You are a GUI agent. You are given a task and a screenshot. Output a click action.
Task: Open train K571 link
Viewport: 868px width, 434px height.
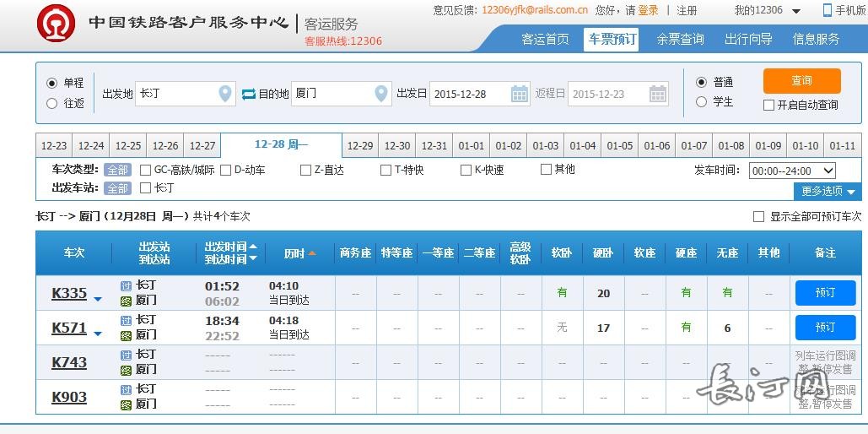(69, 328)
